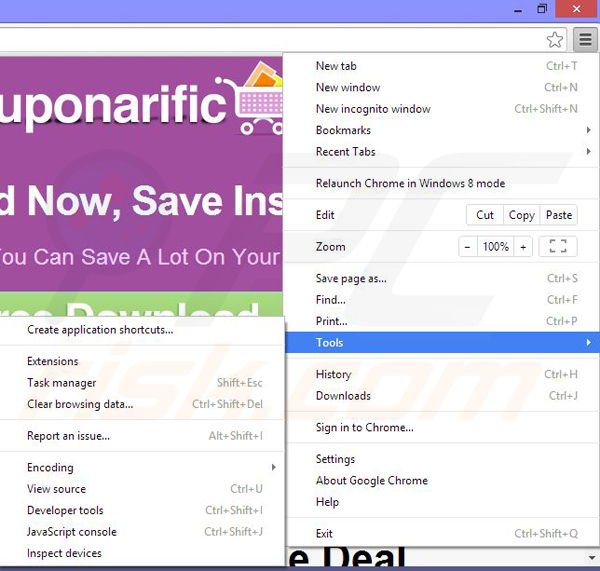Image resolution: width=600 pixels, height=571 pixels.
Task: Select Save page as...
Action: click(442, 278)
